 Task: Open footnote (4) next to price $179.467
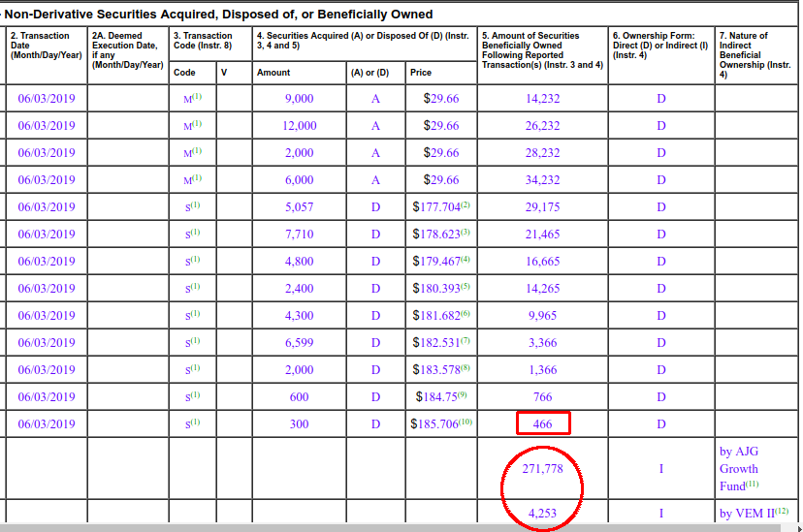pyautogui.click(x=465, y=259)
